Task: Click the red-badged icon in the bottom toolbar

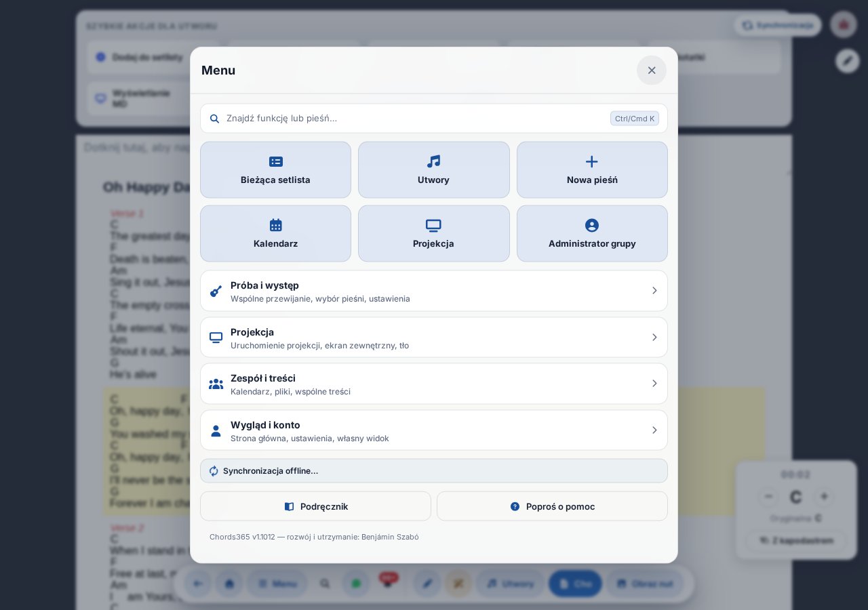Action: (x=388, y=582)
